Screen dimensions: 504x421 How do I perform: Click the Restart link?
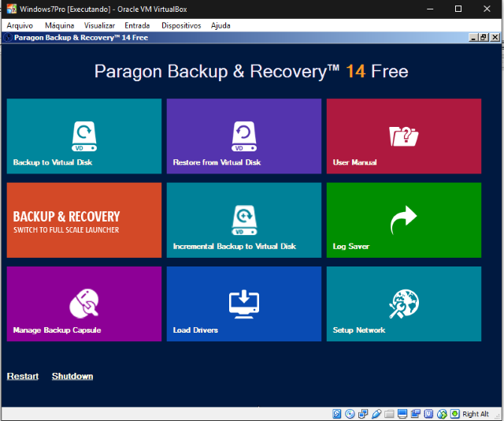(x=23, y=376)
